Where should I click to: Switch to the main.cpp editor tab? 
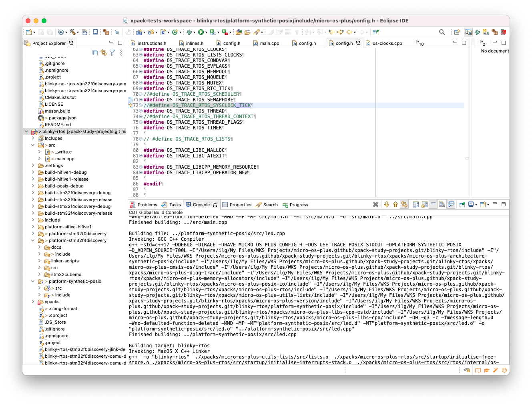pos(269,43)
